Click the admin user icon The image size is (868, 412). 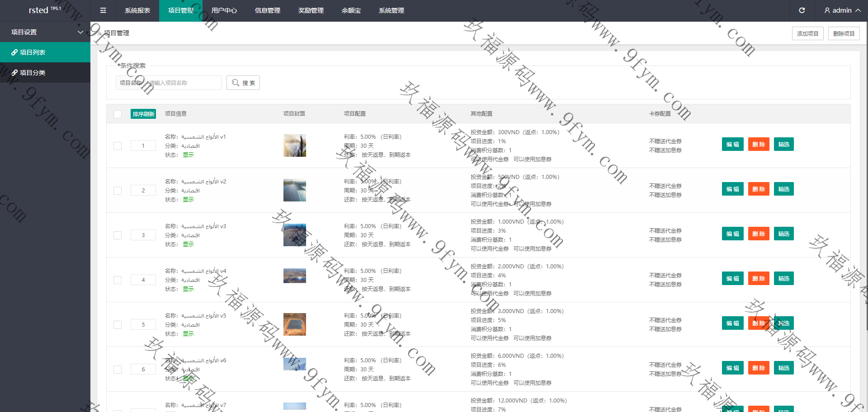point(827,10)
